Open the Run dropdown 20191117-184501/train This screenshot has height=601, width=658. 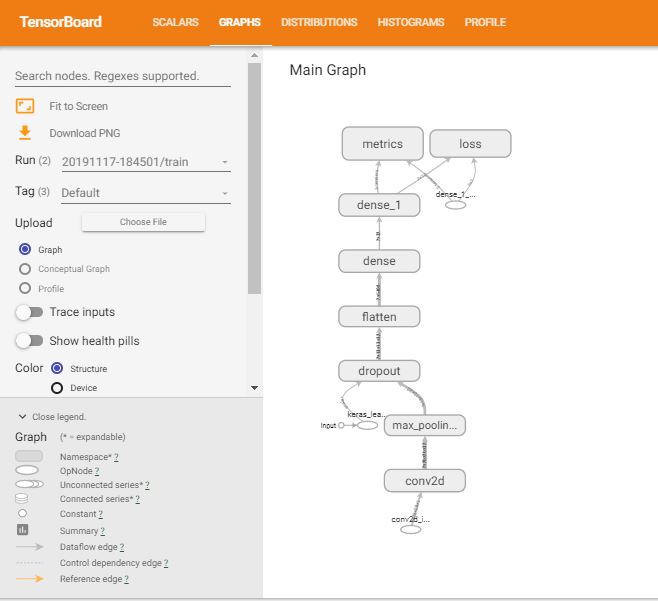[x=145, y=162]
